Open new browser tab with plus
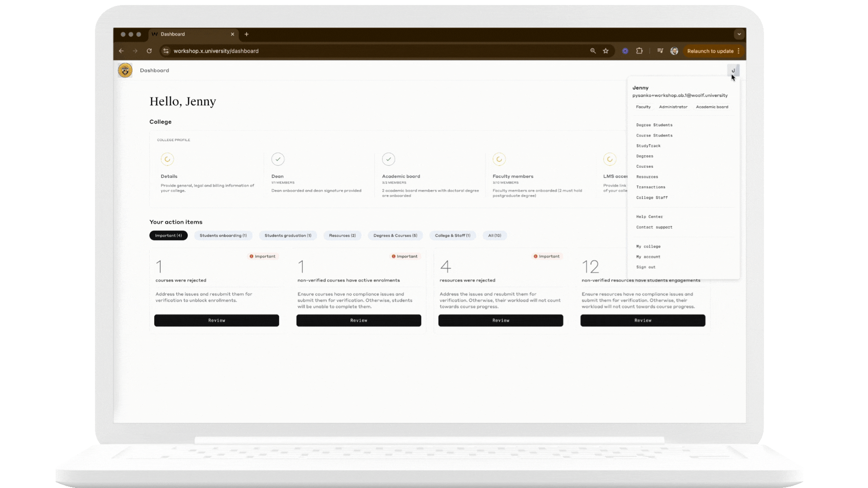 pyautogui.click(x=246, y=34)
